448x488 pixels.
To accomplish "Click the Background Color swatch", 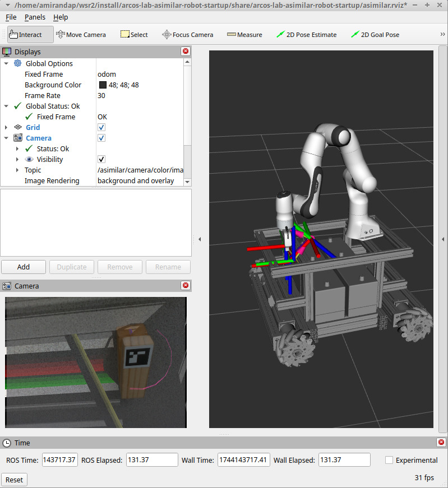I will coord(103,85).
